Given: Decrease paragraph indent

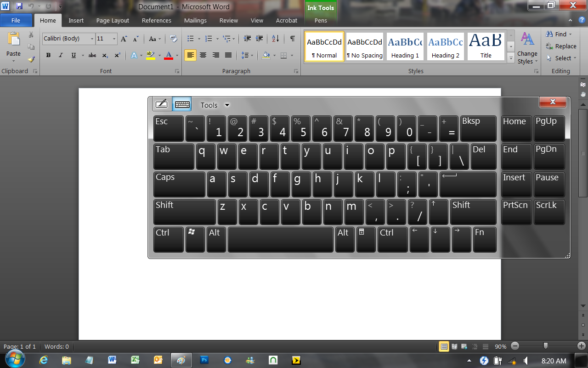Looking at the screenshot, I should tap(247, 39).
